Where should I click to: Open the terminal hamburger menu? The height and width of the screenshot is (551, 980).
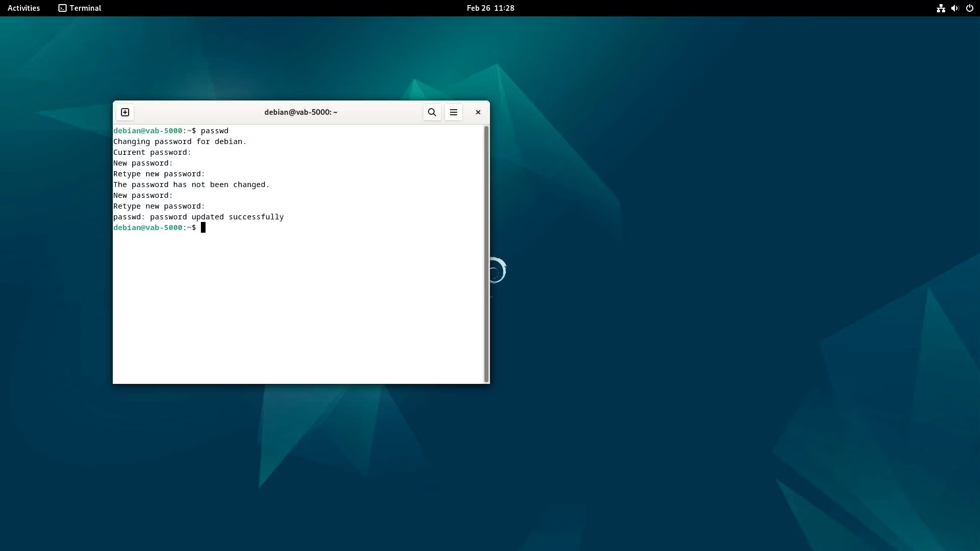pos(454,112)
